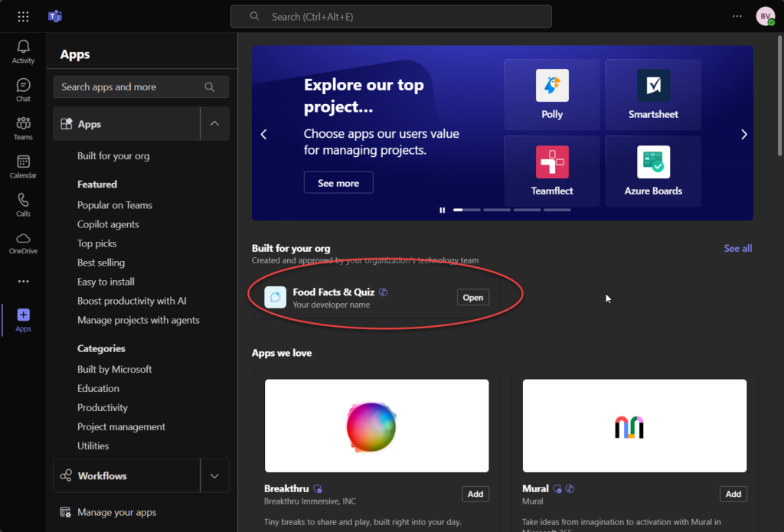Click the magnifier icon in Search apps box
Screen dimensions: 784x532
(x=210, y=87)
